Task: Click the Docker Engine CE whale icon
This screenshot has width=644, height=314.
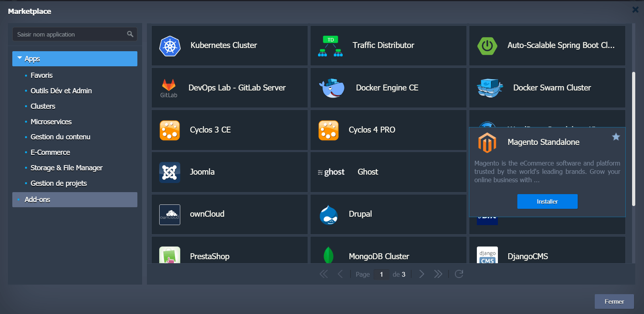Action: (332, 88)
